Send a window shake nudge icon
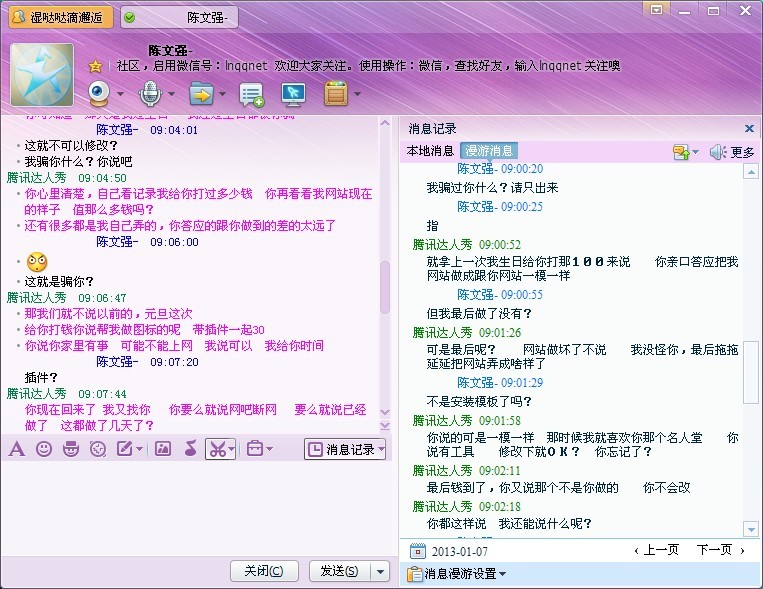 pyautogui.click(x=98, y=449)
